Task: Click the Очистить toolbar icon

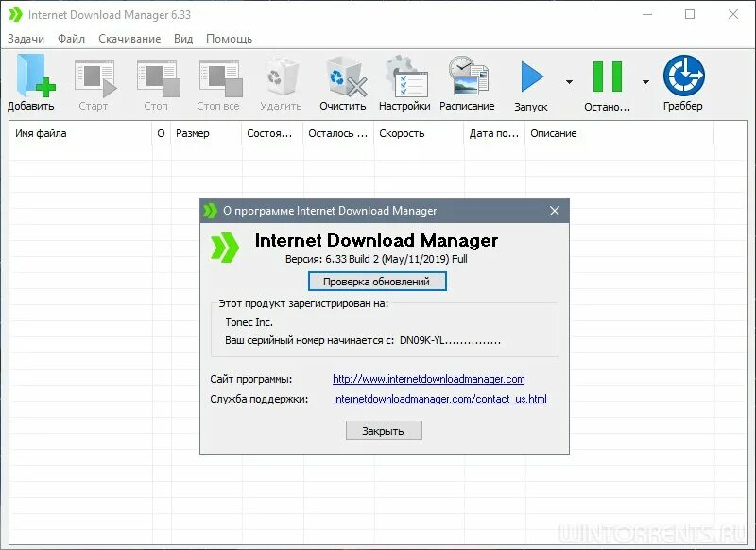Action: click(346, 77)
